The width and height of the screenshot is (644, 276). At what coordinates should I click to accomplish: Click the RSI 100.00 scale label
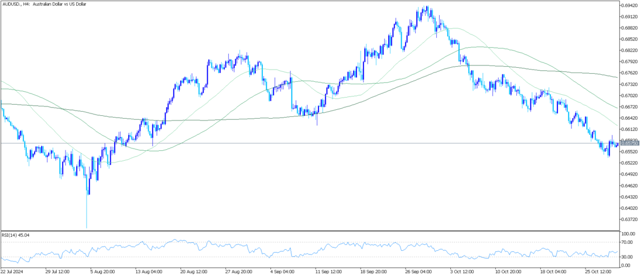(x=629, y=234)
